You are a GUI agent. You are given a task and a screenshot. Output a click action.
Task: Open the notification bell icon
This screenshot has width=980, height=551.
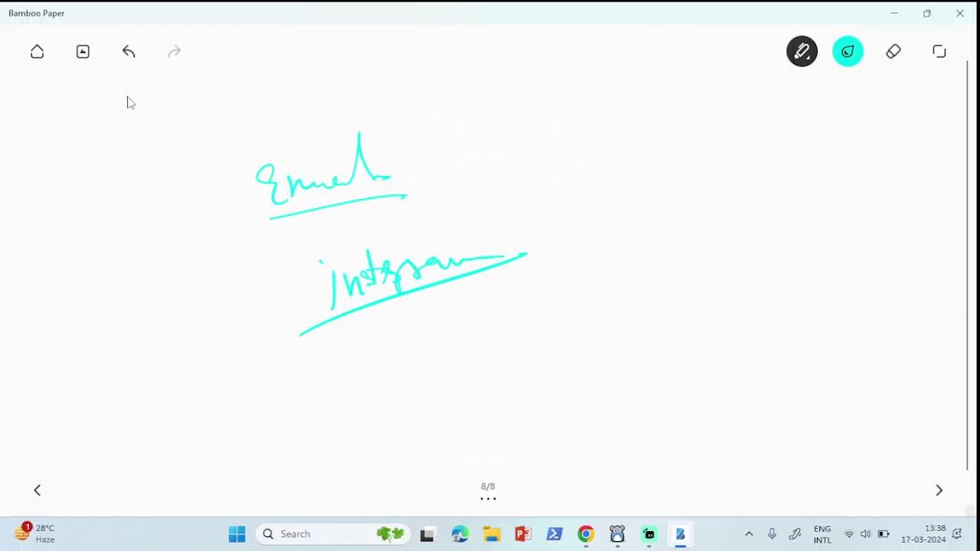957,534
